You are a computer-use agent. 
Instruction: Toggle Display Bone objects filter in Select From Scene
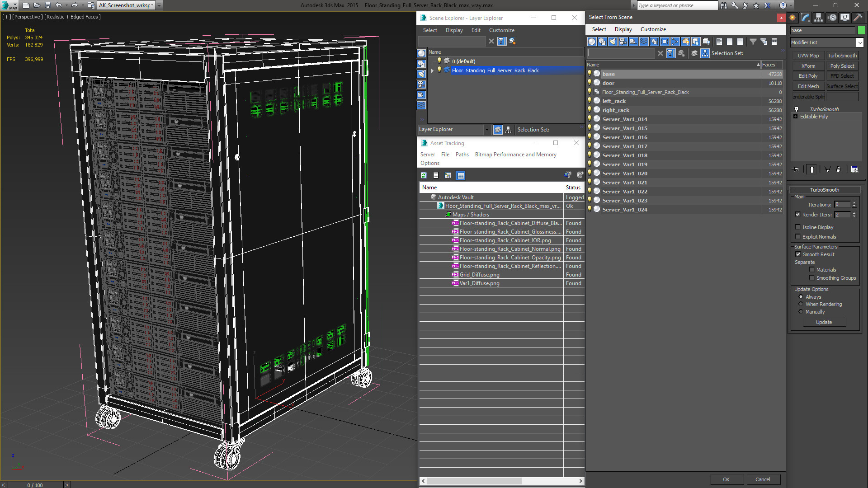(x=675, y=42)
